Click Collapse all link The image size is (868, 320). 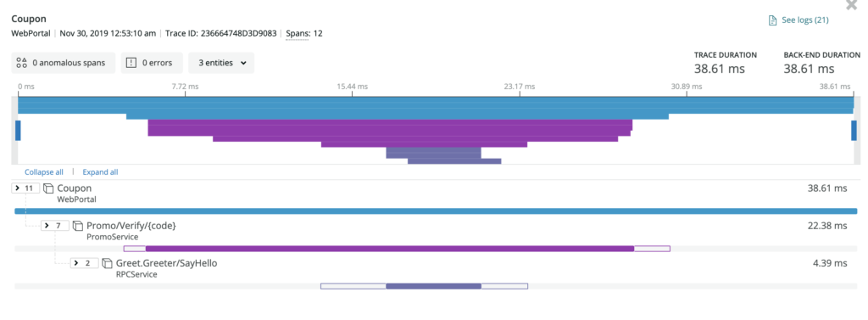44,172
